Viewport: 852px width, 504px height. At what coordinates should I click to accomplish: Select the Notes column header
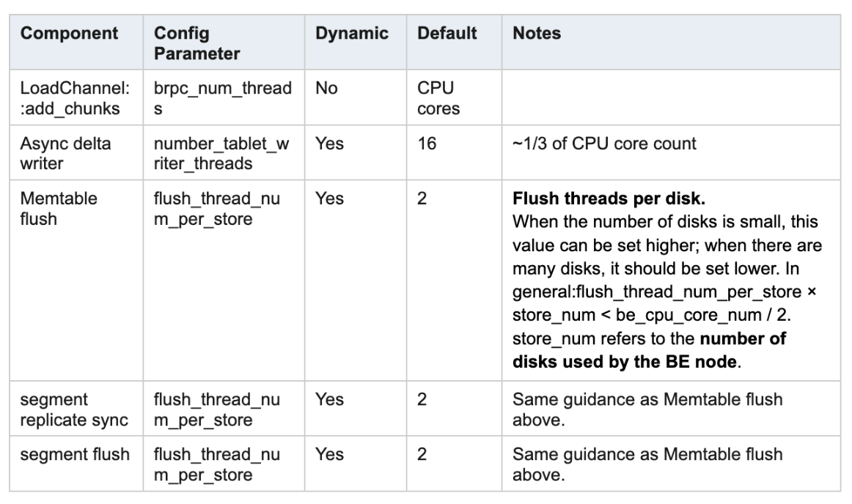[537, 34]
